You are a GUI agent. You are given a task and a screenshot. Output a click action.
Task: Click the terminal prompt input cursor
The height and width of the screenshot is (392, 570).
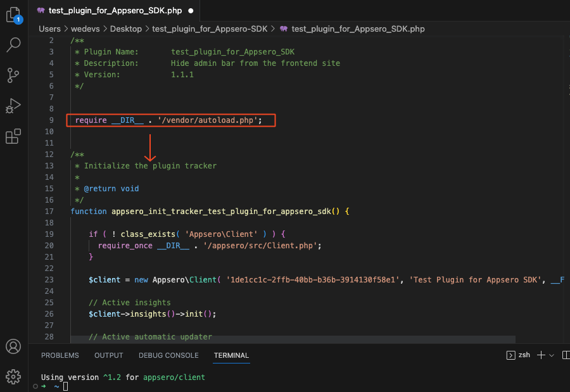click(65, 386)
